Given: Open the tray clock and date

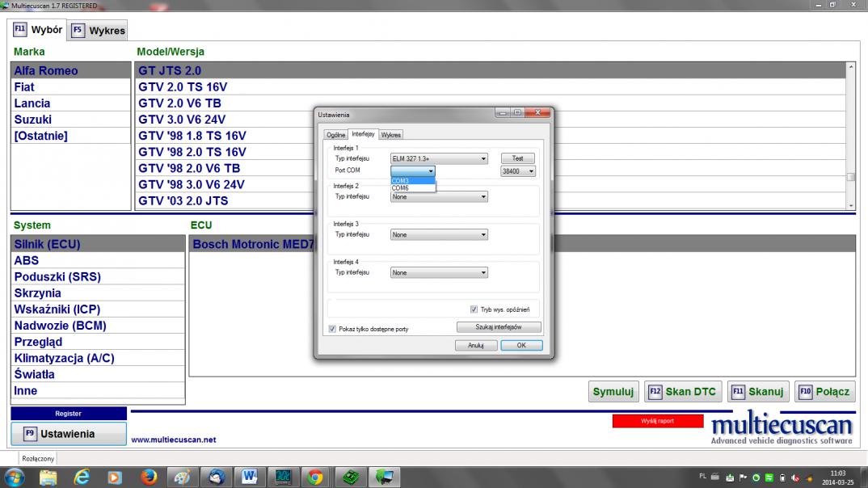Looking at the screenshot, I should pos(837,477).
